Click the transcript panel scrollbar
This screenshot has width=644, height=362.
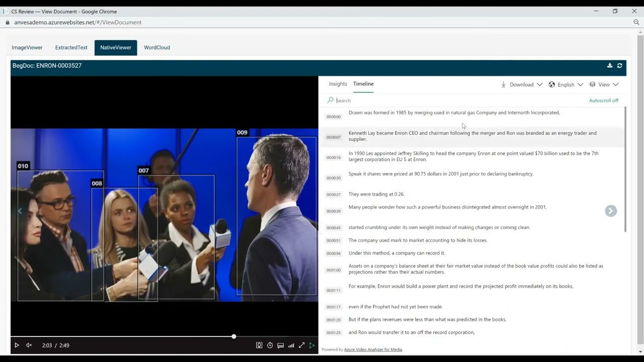tap(625, 169)
